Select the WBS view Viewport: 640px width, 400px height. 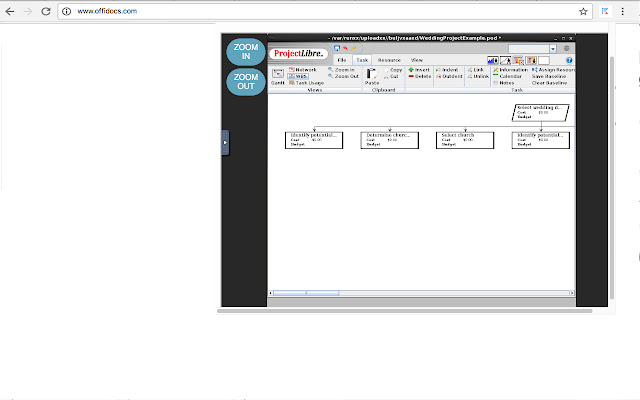pyautogui.click(x=298, y=76)
